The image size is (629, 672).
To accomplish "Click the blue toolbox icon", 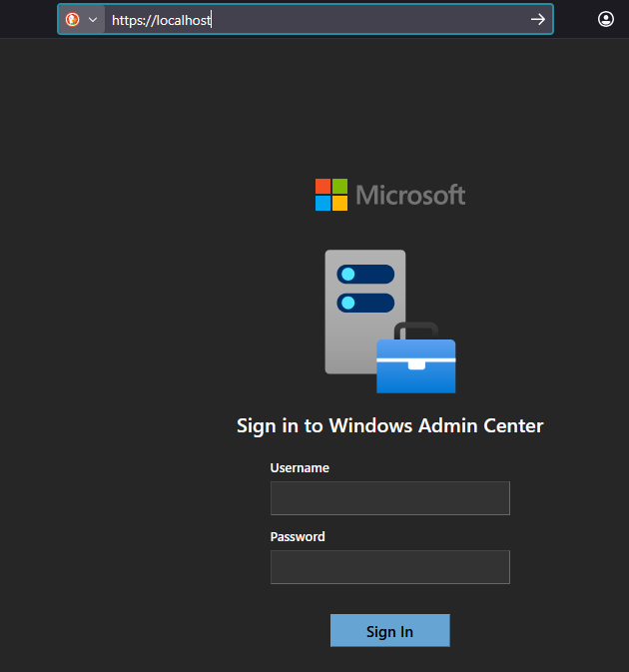I will coord(416,366).
